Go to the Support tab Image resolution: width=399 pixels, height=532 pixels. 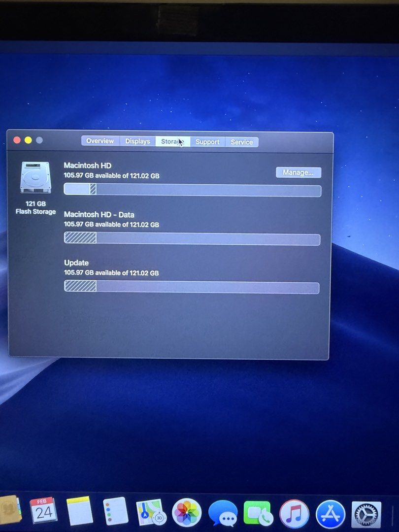click(x=207, y=142)
